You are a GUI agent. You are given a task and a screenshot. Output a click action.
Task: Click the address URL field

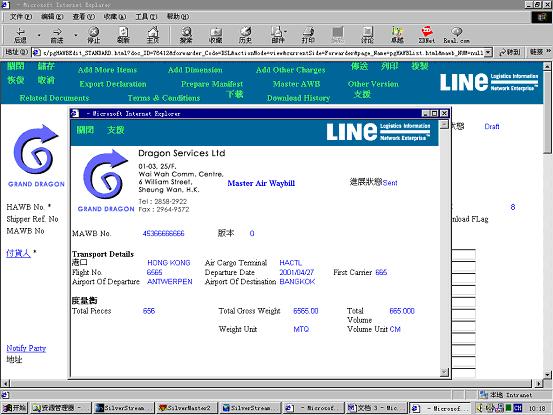tap(263, 53)
